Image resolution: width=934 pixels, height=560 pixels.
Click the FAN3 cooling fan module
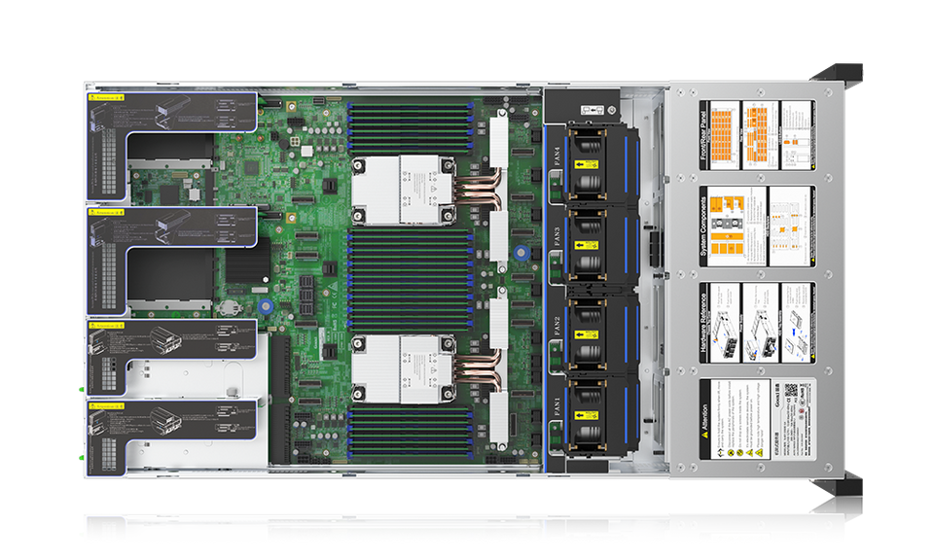(x=590, y=240)
